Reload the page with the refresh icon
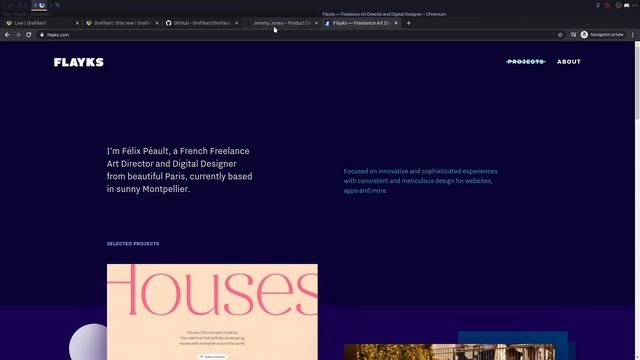 tap(29, 35)
